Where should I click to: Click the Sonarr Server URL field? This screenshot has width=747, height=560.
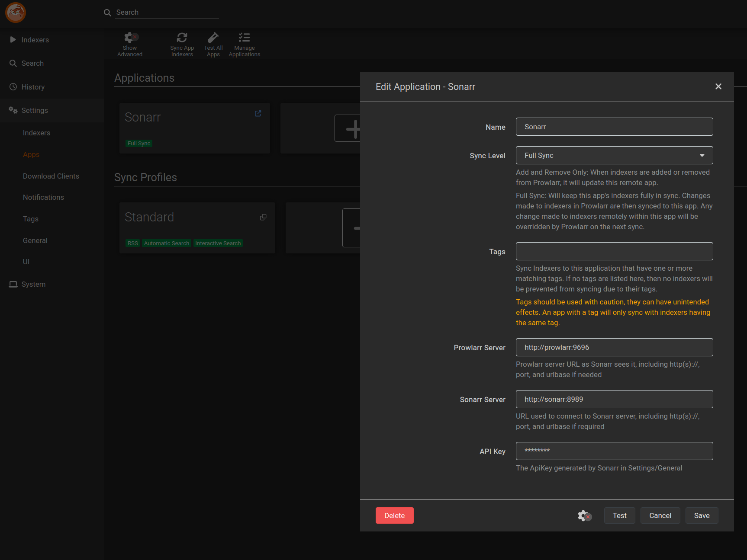[614, 399]
